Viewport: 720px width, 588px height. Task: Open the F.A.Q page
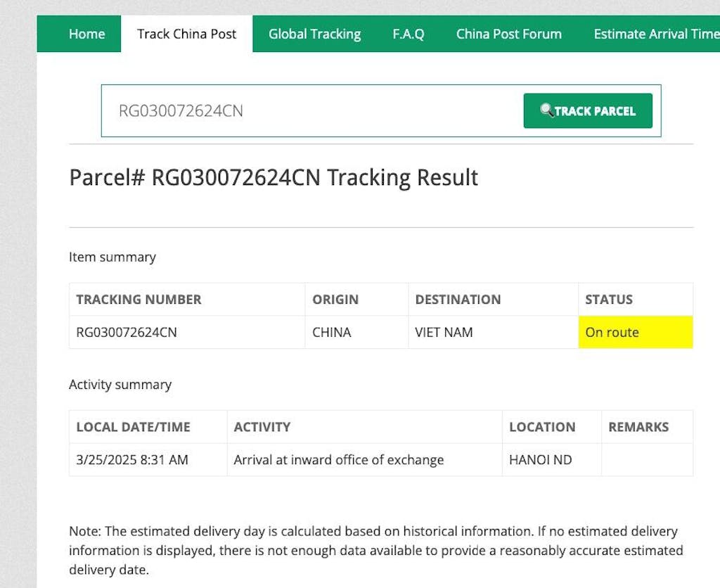(x=409, y=34)
